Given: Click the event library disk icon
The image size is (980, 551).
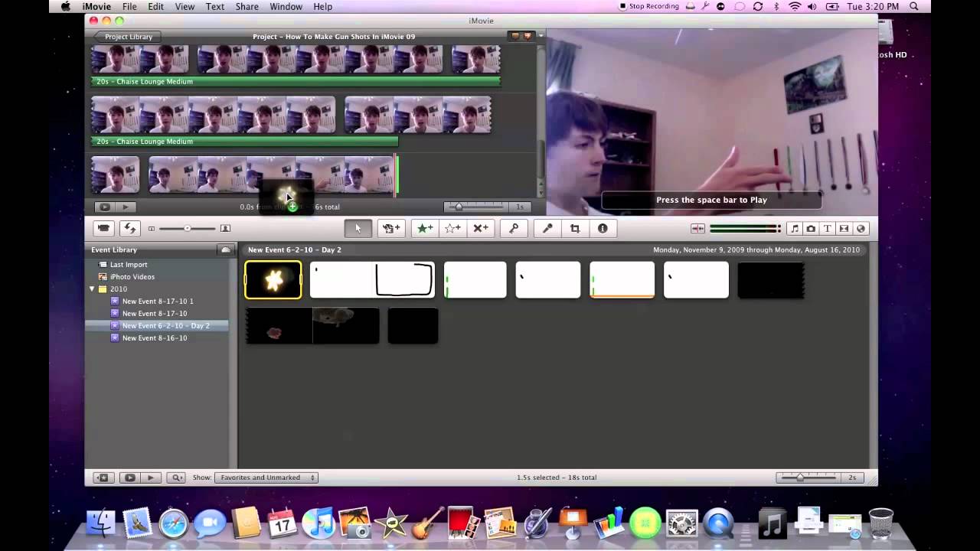Looking at the screenshot, I should pyautogui.click(x=225, y=249).
